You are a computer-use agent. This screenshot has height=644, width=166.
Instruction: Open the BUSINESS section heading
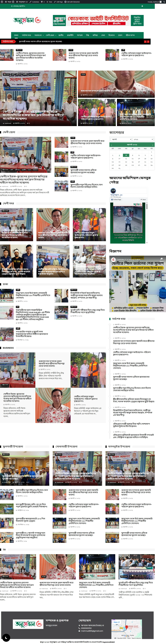pyautogui.click(x=8, y=348)
